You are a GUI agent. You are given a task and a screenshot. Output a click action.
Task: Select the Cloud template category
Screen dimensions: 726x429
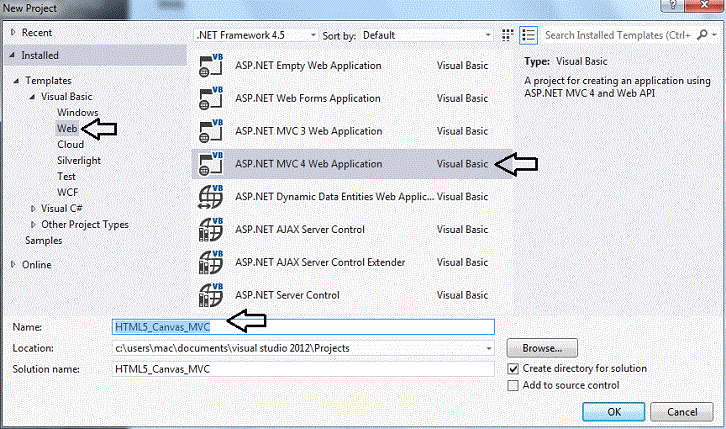70,144
